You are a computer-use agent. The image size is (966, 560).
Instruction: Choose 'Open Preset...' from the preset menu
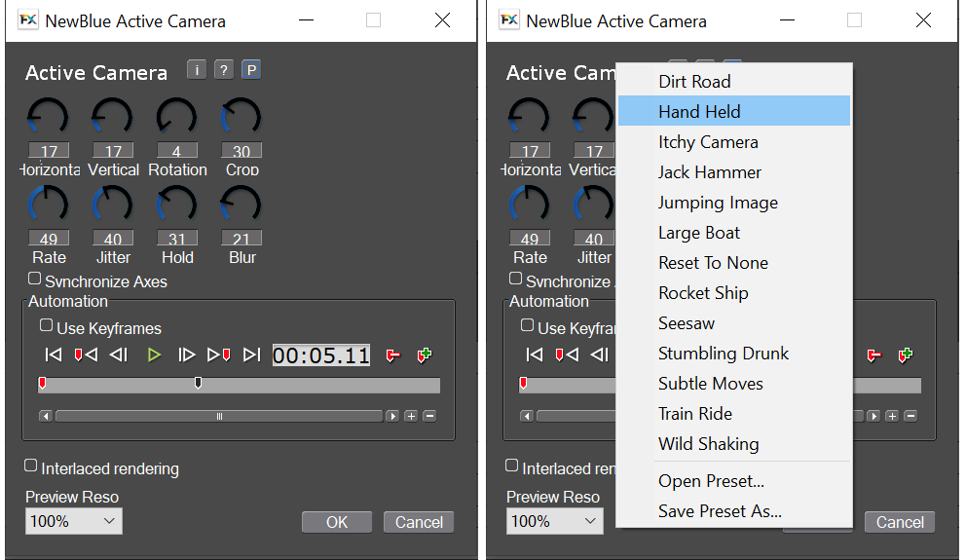(711, 481)
